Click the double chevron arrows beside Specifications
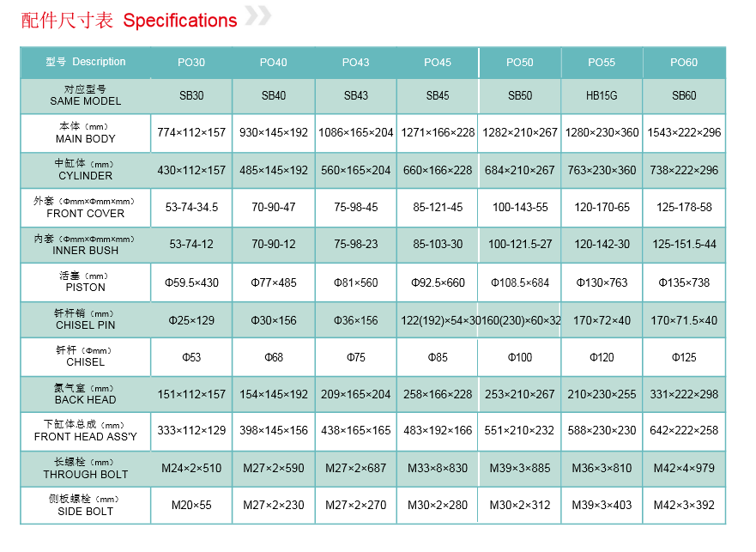 [258, 15]
